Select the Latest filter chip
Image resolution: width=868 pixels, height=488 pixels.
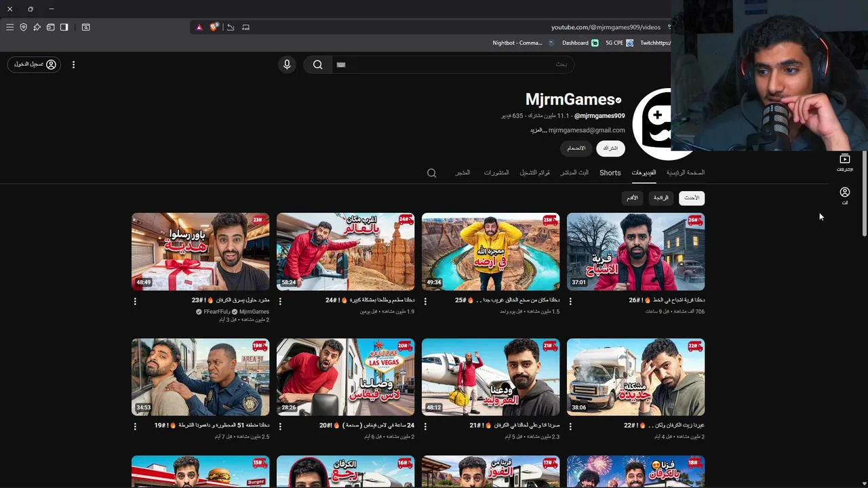(692, 198)
